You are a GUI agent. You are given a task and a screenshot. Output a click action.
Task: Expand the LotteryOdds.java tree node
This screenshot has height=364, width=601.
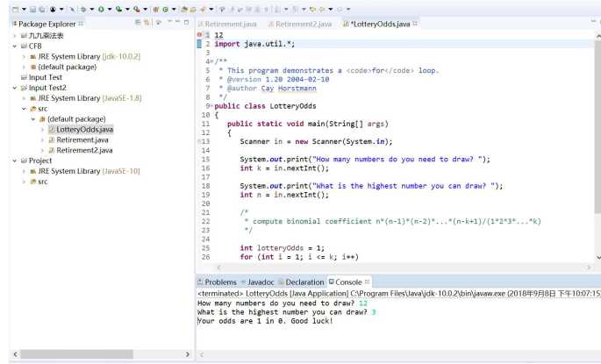tap(42, 130)
